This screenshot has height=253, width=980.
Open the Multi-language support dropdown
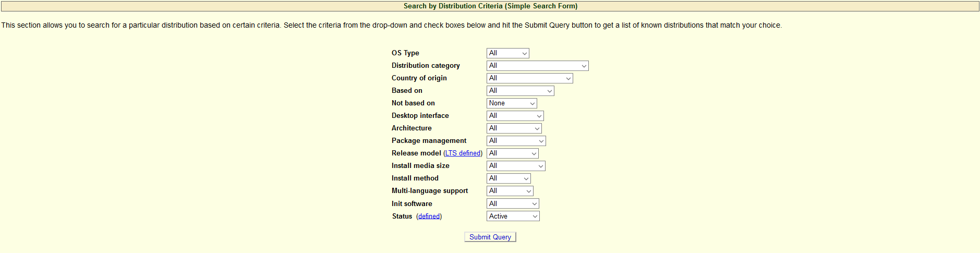click(x=510, y=191)
